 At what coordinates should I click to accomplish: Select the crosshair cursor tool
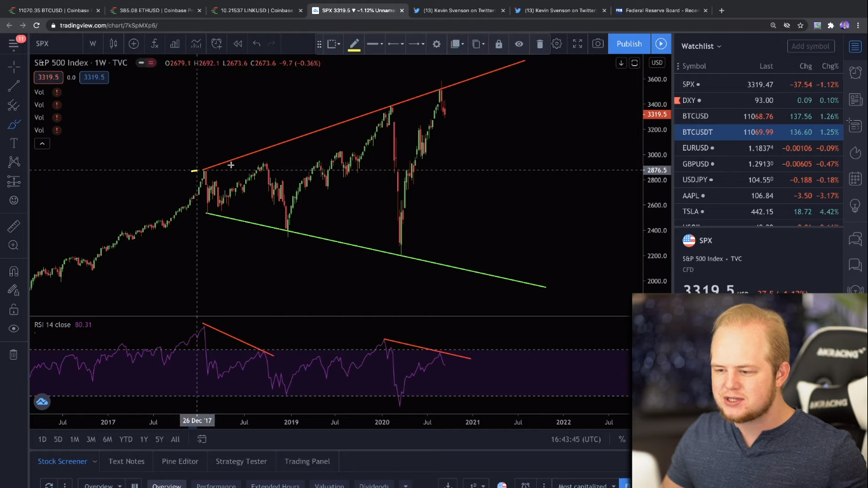[x=13, y=66]
